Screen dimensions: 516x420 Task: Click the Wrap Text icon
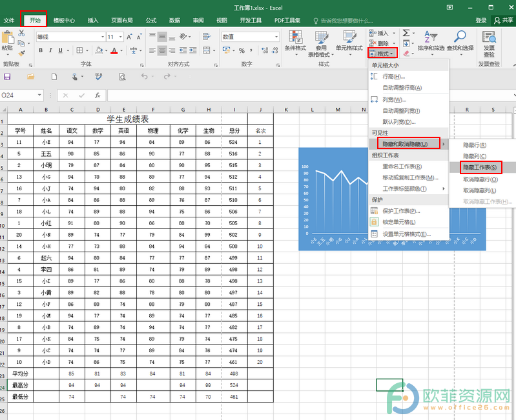tap(207, 36)
